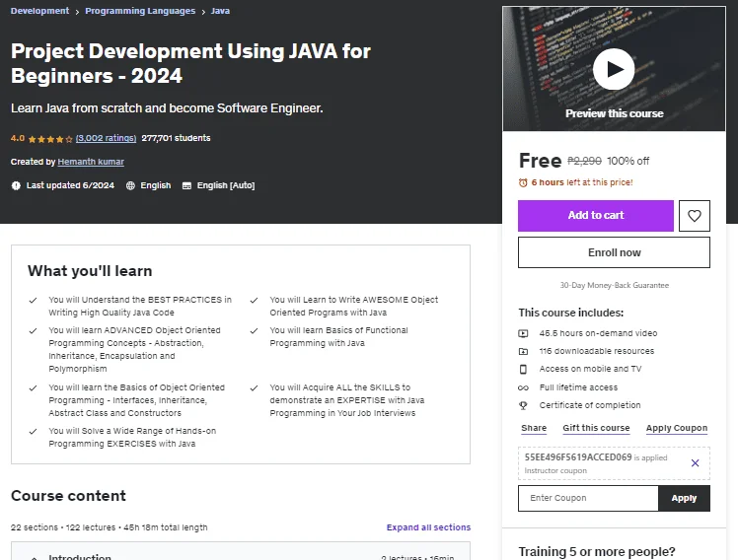The image size is (738, 560).
Task: Expand all course content sections
Action: click(428, 527)
